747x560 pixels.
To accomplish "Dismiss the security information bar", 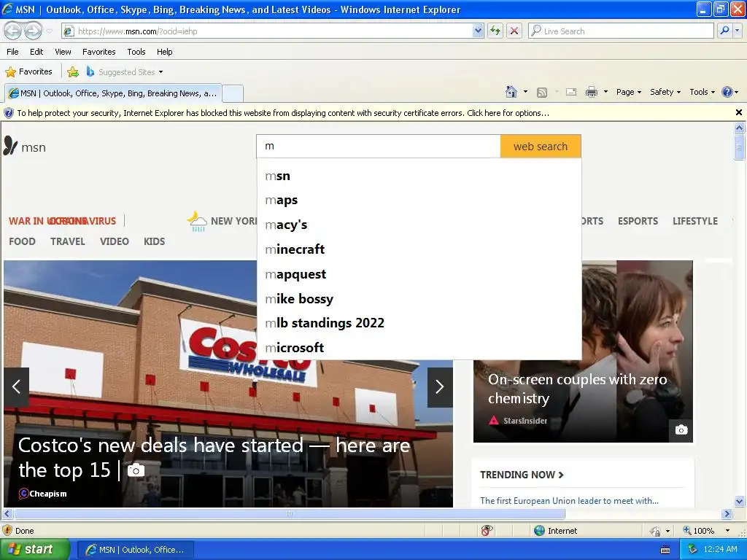I will (x=739, y=112).
